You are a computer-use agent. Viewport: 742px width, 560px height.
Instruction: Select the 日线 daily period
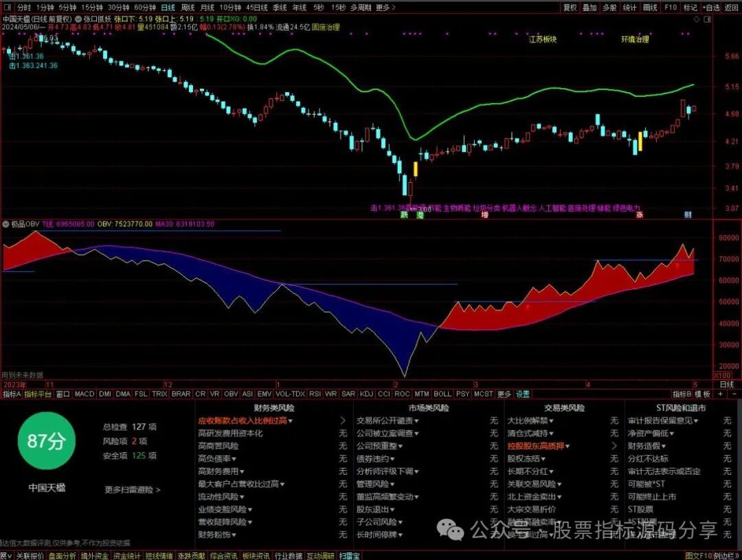pyautogui.click(x=168, y=8)
